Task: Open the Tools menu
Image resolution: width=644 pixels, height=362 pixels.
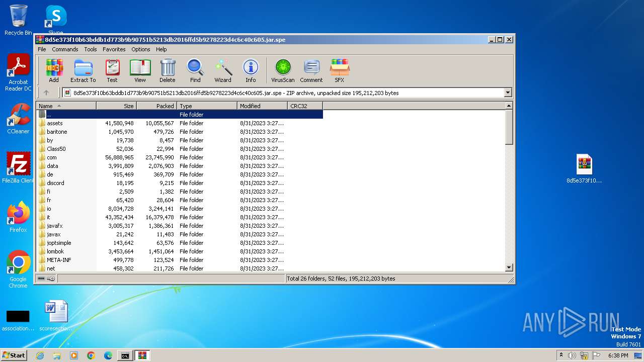Action: pos(91,49)
